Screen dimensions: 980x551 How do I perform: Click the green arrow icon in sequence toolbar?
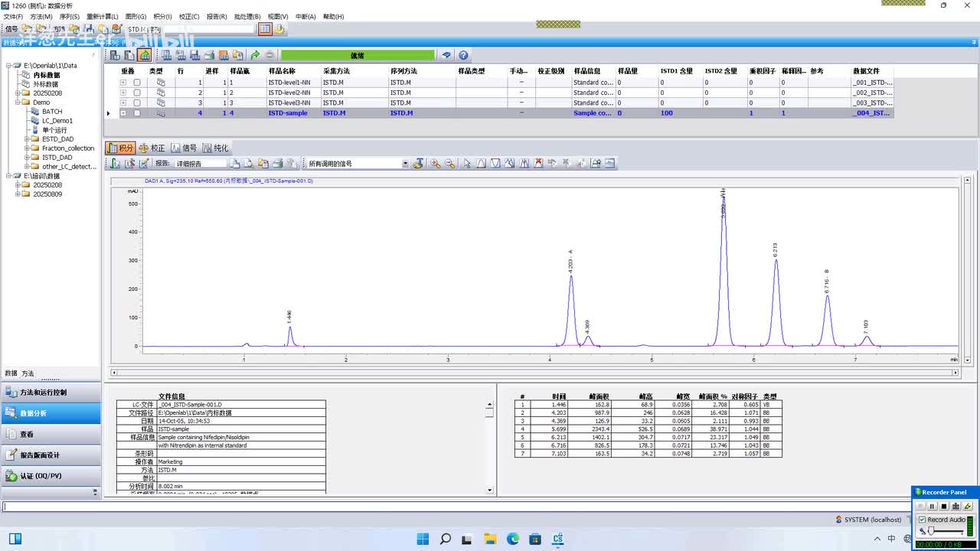click(255, 55)
